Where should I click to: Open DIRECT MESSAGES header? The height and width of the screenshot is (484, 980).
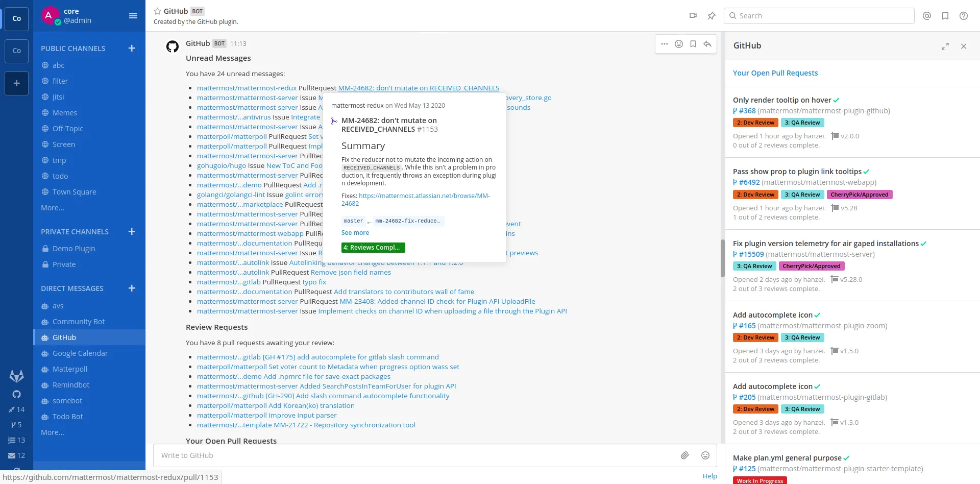(x=72, y=288)
